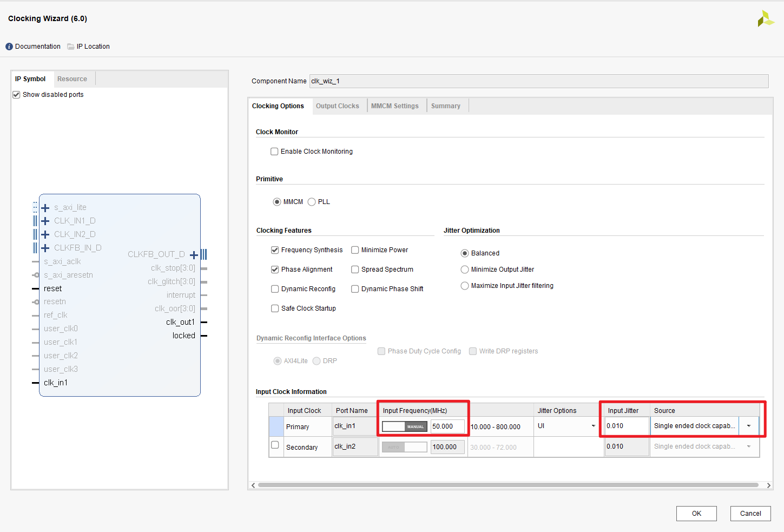Enable Clock Monitoring checkbox

[x=274, y=152]
